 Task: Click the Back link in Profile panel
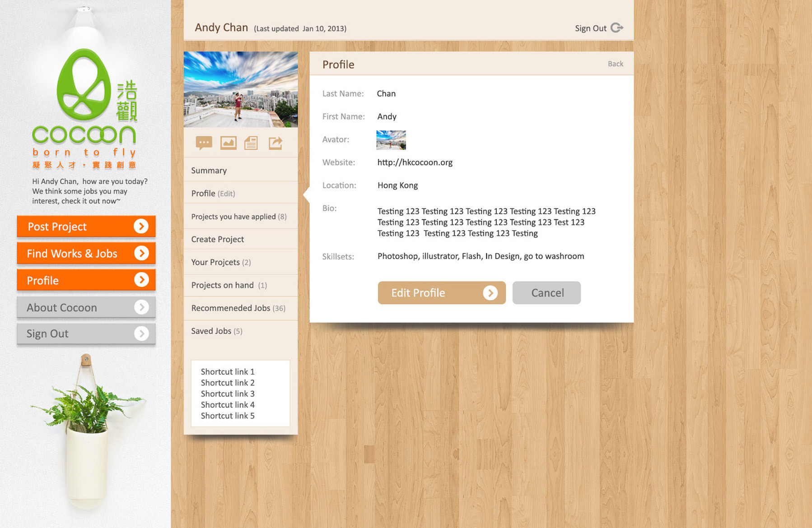coord(615,64)
